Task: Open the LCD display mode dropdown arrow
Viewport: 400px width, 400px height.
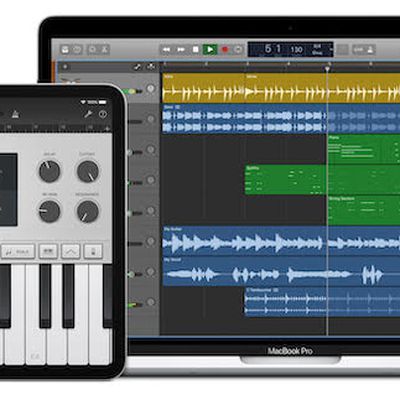Action: pos(331,49)
